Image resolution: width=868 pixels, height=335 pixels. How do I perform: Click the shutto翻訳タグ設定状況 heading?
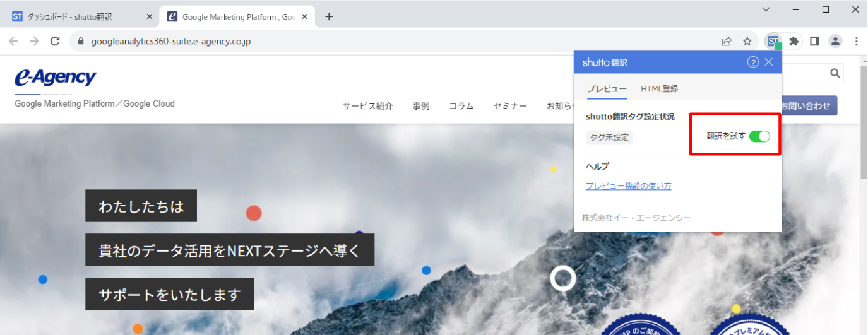[630, 117]
